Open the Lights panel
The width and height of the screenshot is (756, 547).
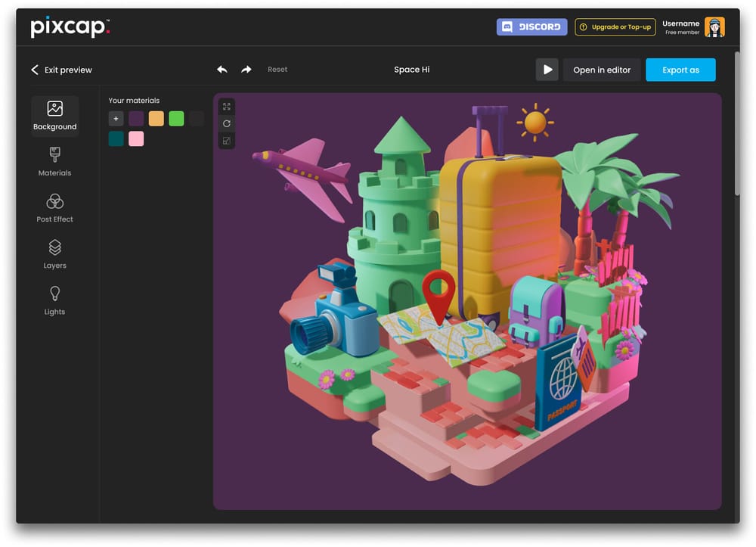point(54,300)
